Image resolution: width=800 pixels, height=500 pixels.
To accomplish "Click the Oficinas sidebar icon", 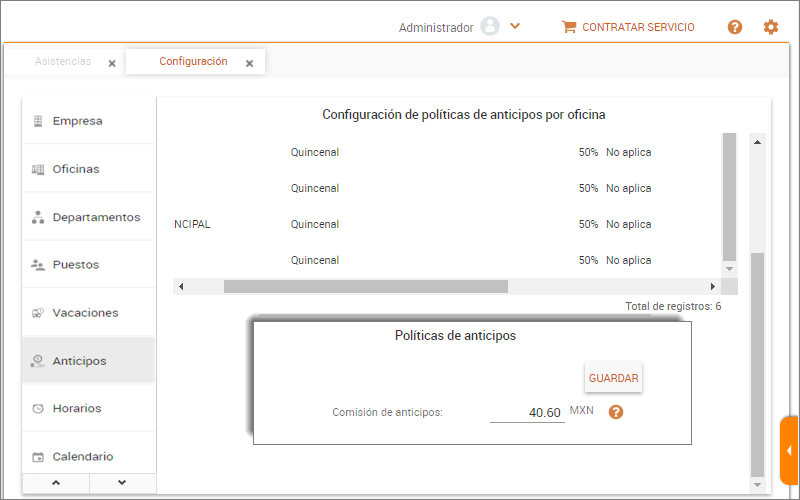I will [x=38, y=169].
